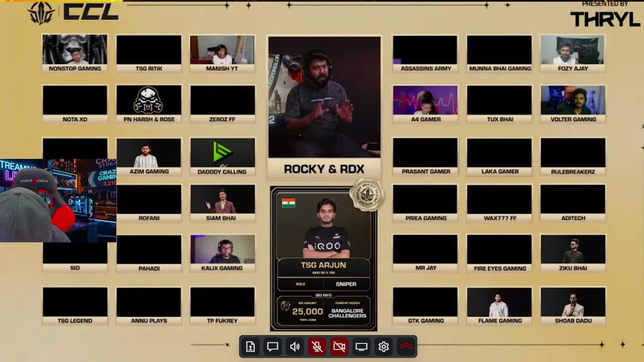Select the PRIEA GAMING video tile
This screenshot has width=644, height=362.
(x=426, y=203)
